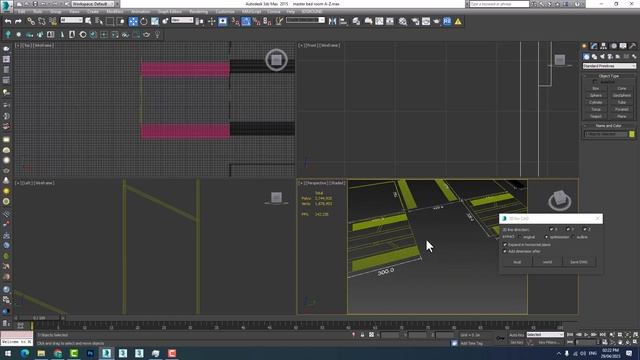Click the Auto Key button
The height and width of the screenshot is (360, 640).
click(516, 335)
